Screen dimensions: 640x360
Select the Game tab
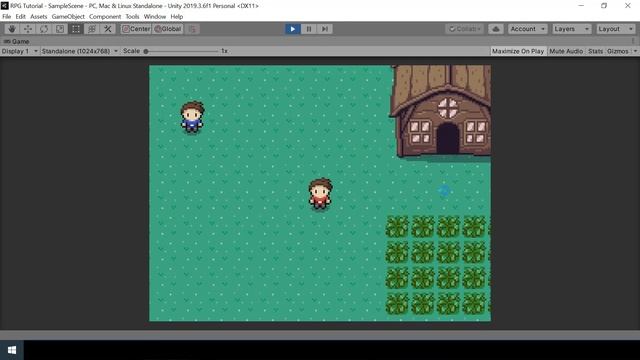[17, 41]
